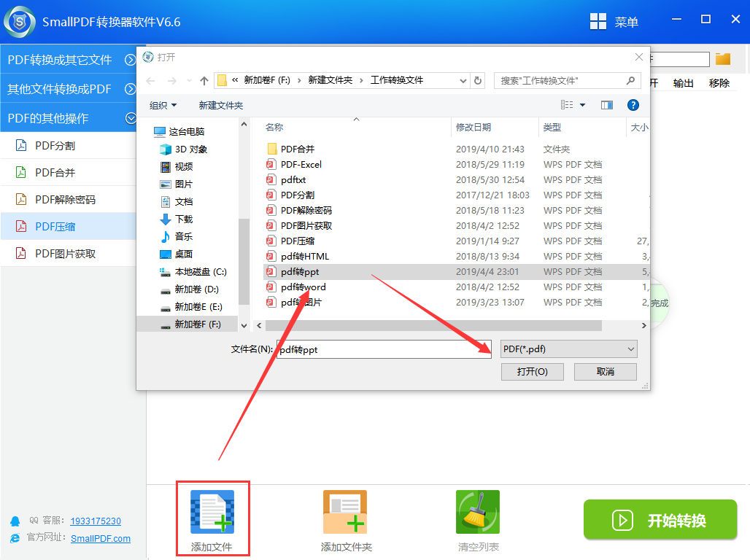Select PDF合并 in sidebar
The width and height of the screenshot is (750, 560).
(69, 173)
